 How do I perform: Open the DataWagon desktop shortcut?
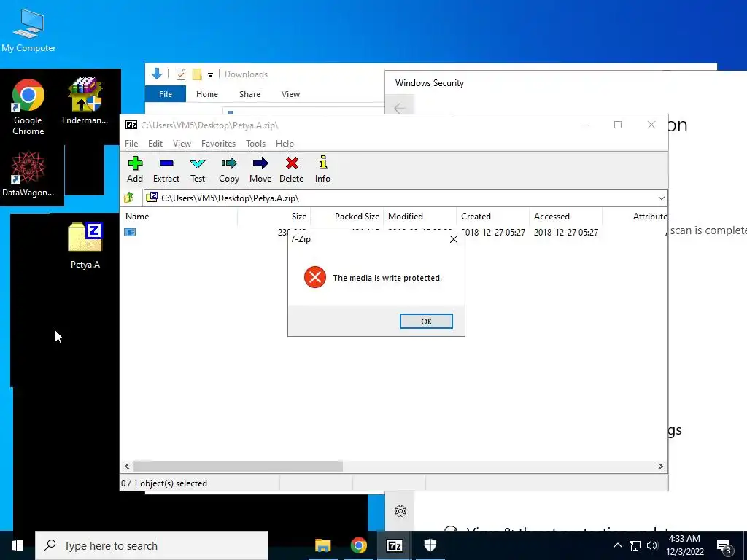click(28, 174)
